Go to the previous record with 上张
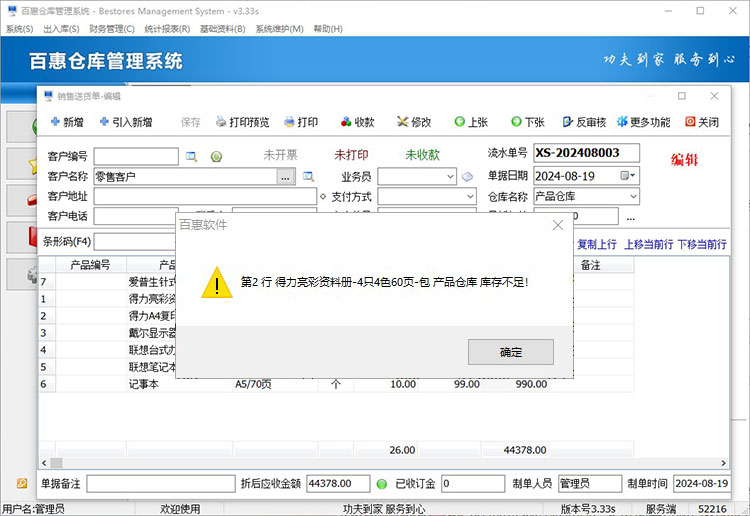The image size is (750, 516). [471, 122]
